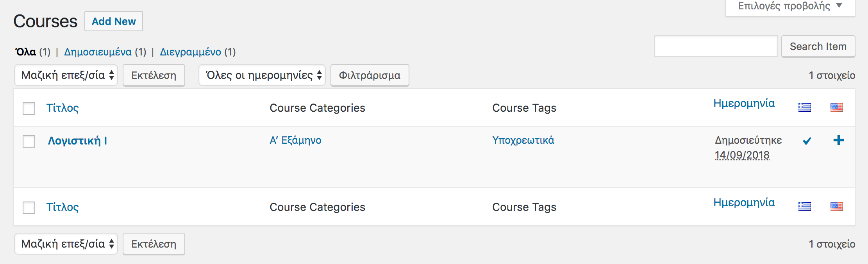
Task: Show Διεγραμμένο trashed courses
Action: (x=190, y=52)
